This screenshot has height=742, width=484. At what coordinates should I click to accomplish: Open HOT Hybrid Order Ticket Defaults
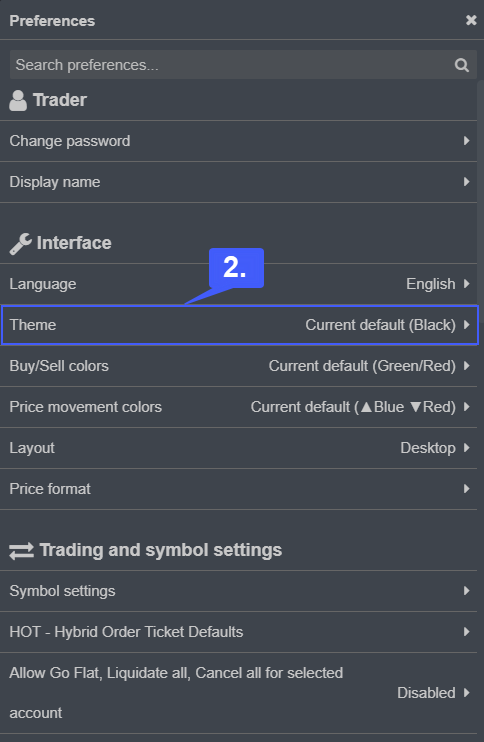(238, 632)
